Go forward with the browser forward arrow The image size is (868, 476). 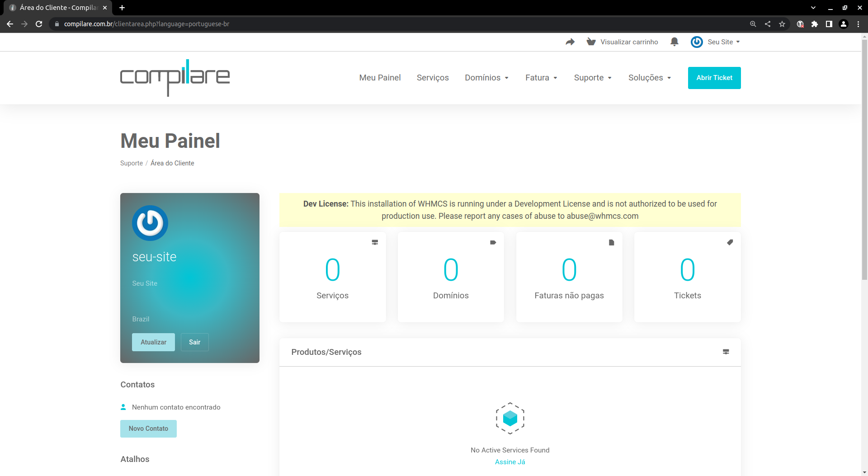point(24,24)
